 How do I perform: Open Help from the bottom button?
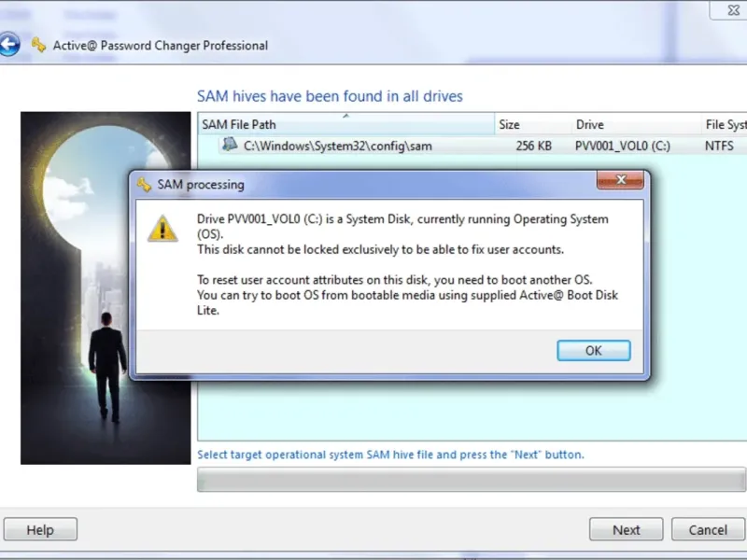(x=40, y=529)
